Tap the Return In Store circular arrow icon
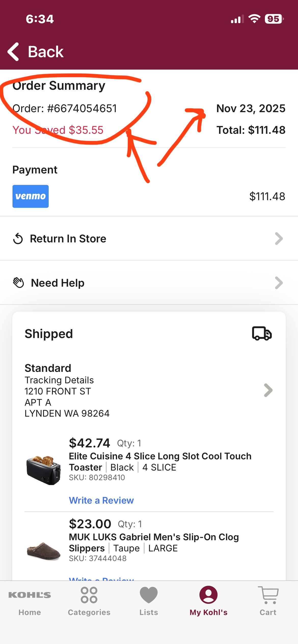298x644 pixels. click(18, 239)
